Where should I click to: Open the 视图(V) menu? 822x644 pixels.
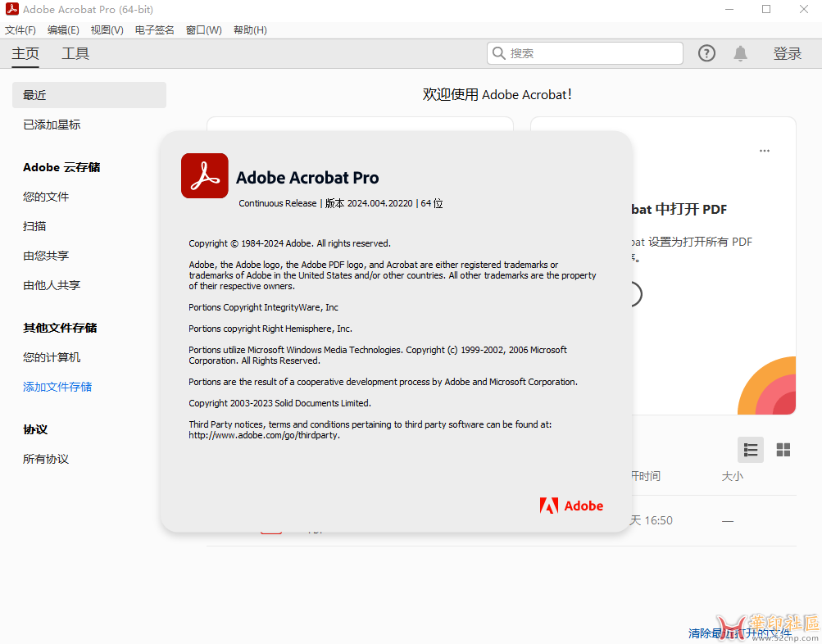click(107, 30)
